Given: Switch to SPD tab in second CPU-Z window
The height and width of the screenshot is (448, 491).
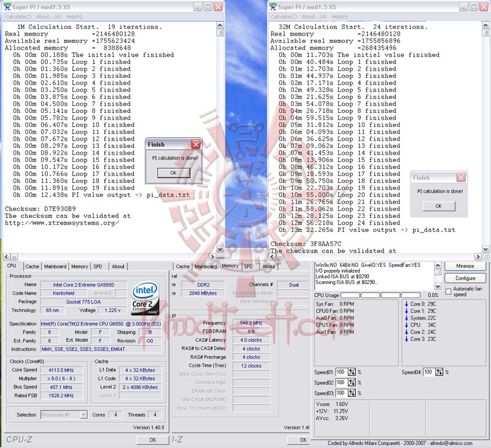Looking at the screenshot, I should [x=249, y=266].
